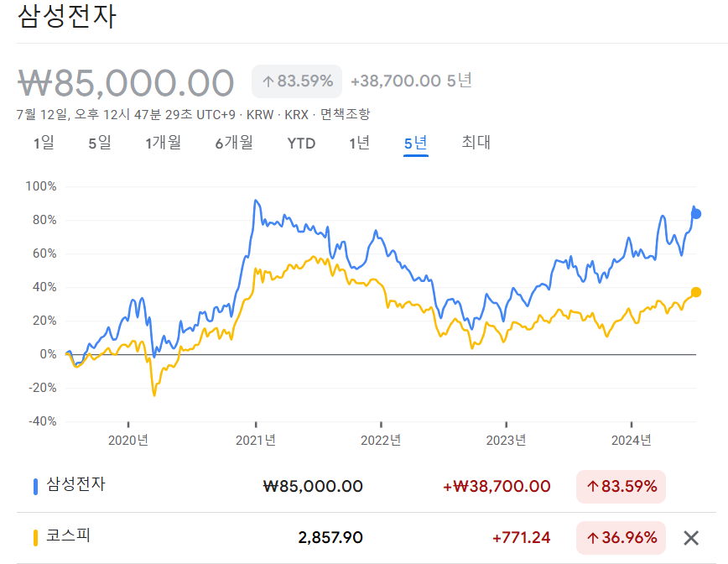The image size is (728, 564).
Task: Click the 2,857.90 코스피 index value
Action: click(x=330, y=538)
